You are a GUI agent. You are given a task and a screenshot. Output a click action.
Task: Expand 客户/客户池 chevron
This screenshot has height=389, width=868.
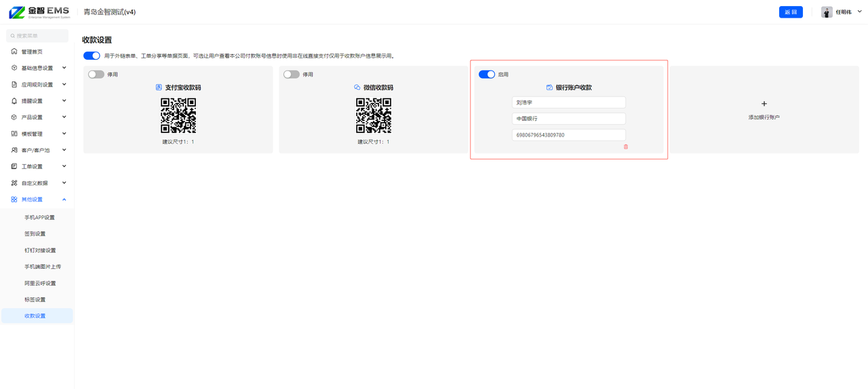[64, 150]
